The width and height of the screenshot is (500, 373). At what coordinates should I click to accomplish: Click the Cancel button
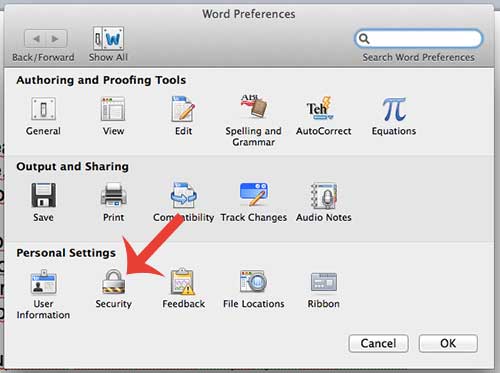(378, 343)
